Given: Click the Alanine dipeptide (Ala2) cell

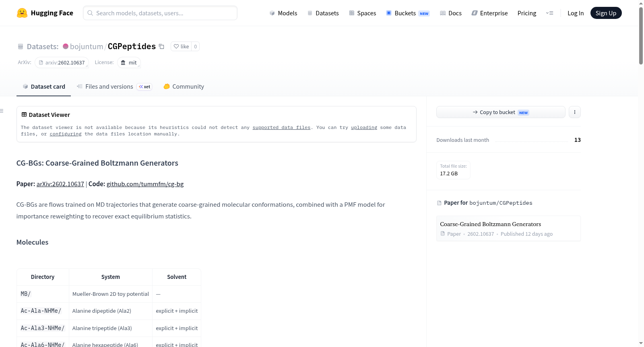Looking at the screenshot, I should click(x=111, y=311).
